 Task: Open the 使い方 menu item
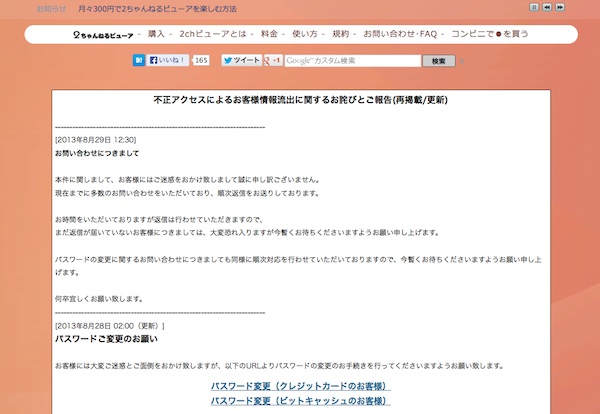pyautogui.click(x=305, y=34)
